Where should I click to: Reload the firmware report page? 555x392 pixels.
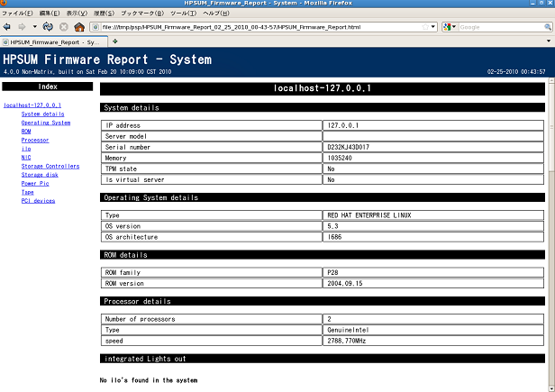(48, 27)
